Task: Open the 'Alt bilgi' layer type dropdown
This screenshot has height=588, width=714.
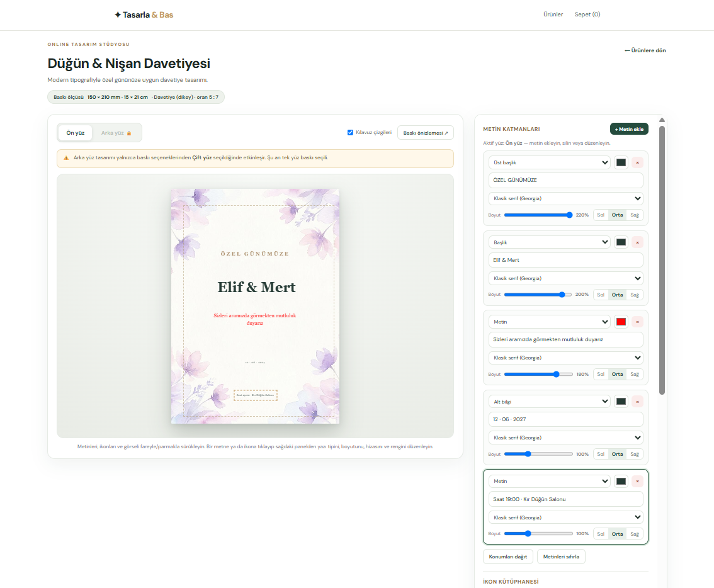Action: click(550, 402)
